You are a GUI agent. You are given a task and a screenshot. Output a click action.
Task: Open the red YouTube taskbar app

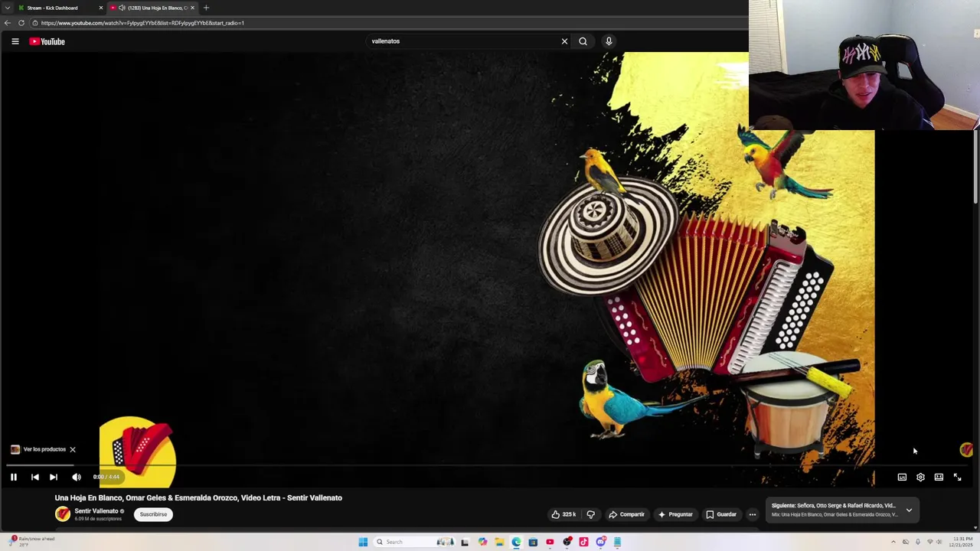click(x=550, y=542)
